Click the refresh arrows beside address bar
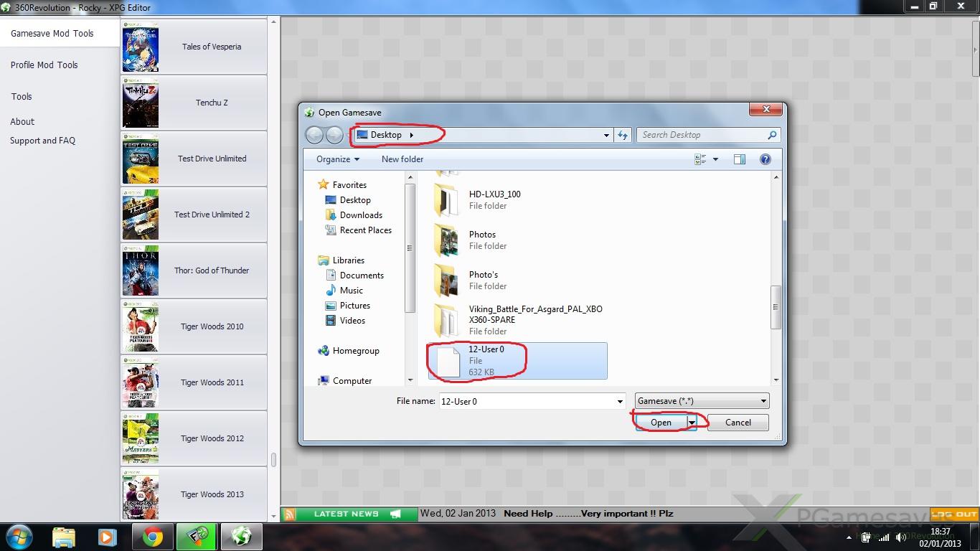 [623, 135]
